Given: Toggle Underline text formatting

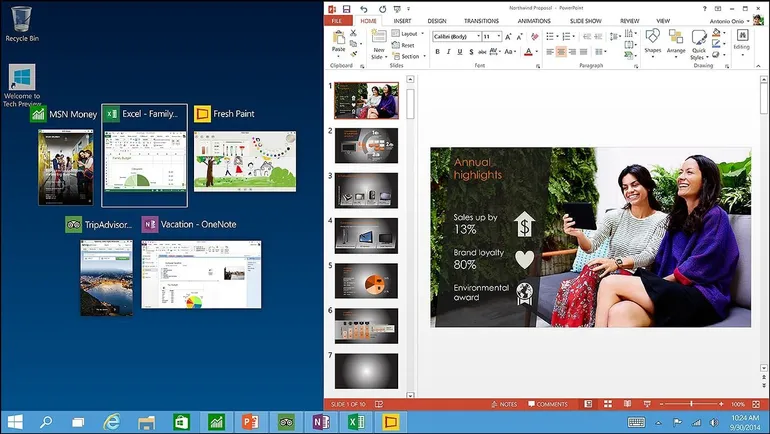Looking at the screenshot, I should click(461, 51).
